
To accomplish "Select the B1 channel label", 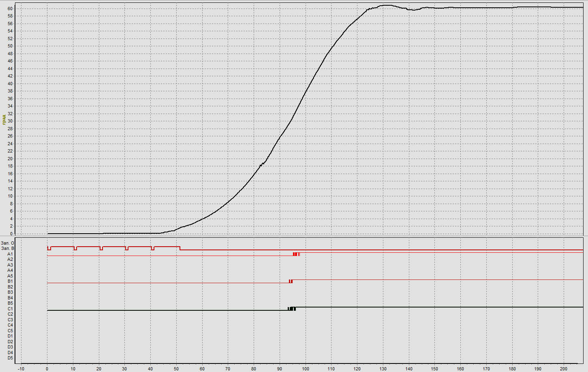I will click(x=10, y=281).
